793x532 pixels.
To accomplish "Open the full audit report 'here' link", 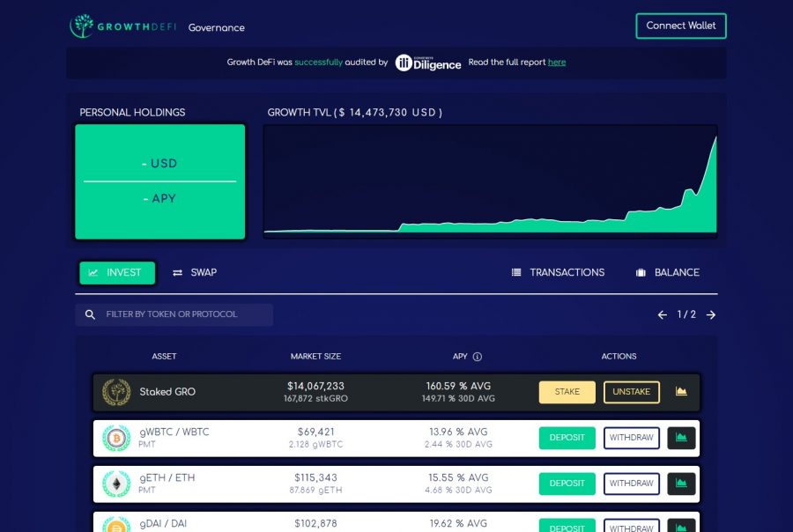I will coord(557,63).
